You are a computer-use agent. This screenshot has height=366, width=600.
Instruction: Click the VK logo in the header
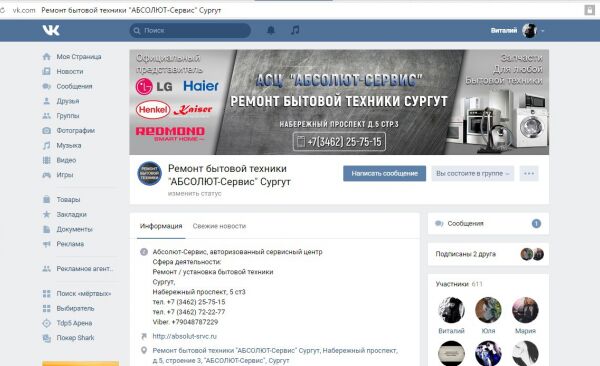click(x=51, y=30)
